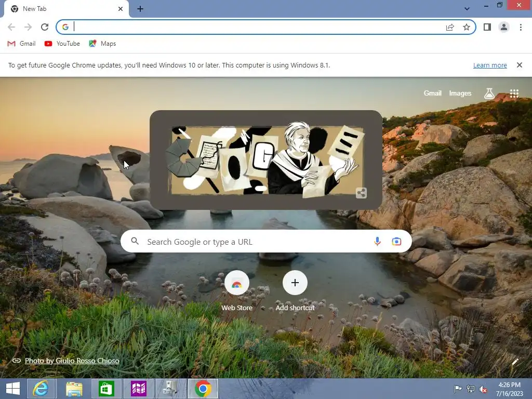Screen dimensions: 532x399
Task: Search by image with camera icon
Action: [396, 241]
